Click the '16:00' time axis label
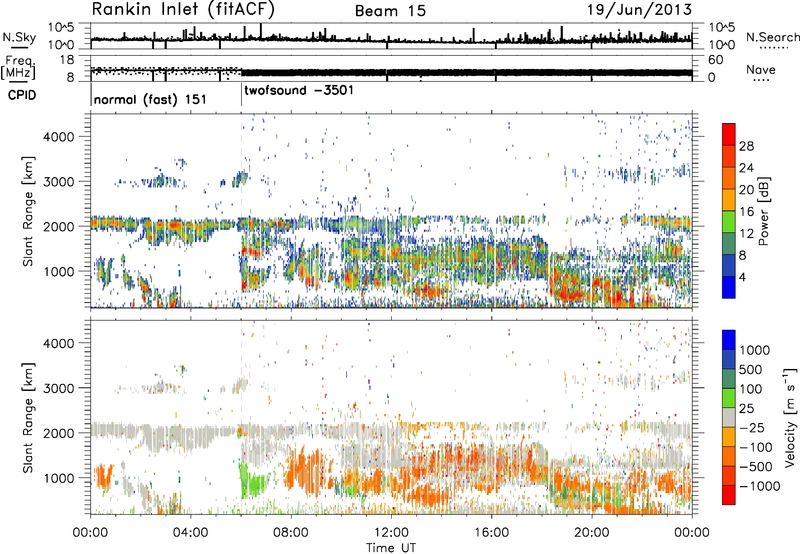This screenshot has height=554, width=800. click(x=491, y=533)
